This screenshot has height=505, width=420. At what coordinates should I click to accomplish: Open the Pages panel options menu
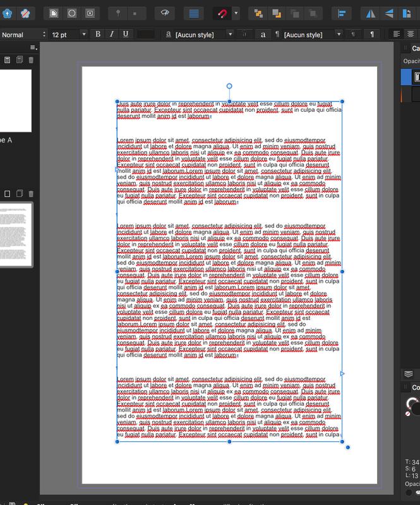pos(33,48)
